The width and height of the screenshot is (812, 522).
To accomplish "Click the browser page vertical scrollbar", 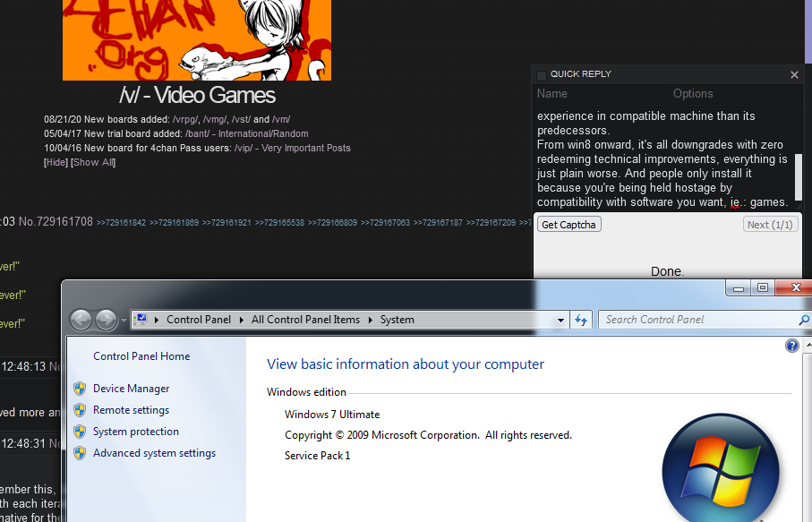I will (808, 32).
